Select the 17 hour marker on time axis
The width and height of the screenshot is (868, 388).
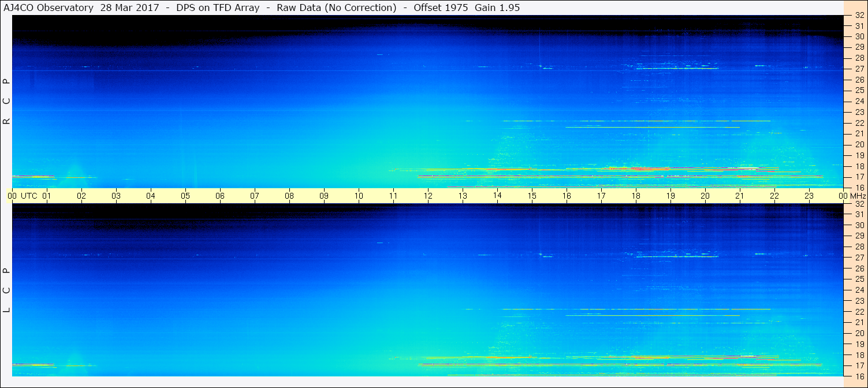[x=601, y=196]
